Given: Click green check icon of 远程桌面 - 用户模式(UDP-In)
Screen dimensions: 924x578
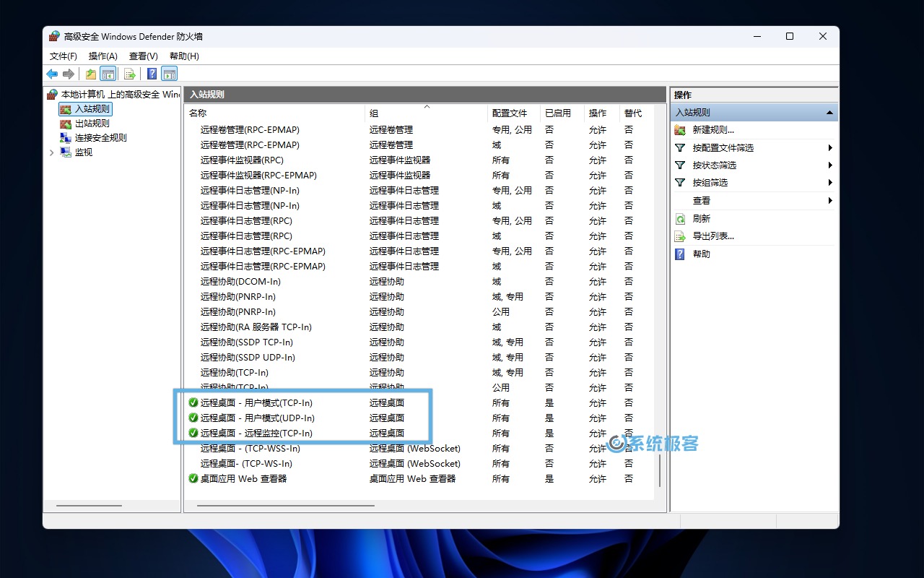Looking at the screenshot, I should 193,418.
